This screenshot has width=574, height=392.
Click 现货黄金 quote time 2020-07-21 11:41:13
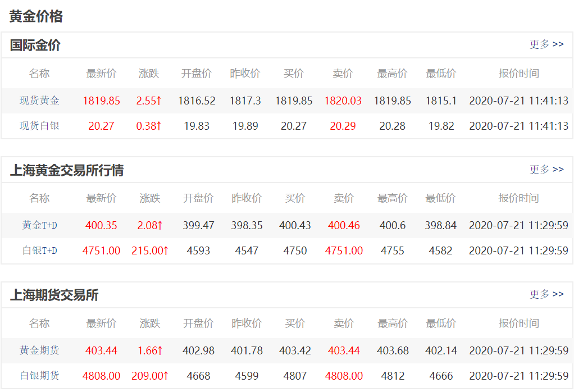(519, 101)
